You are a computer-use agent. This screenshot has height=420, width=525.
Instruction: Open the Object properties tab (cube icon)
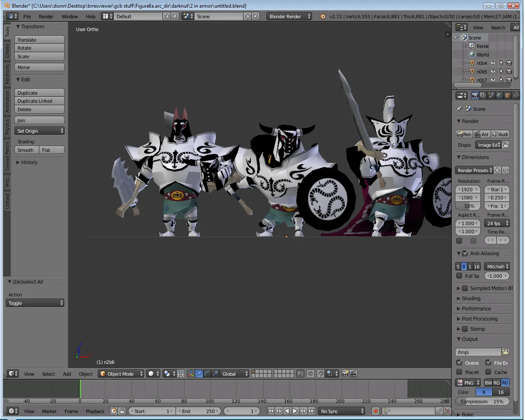pos(507,96)
